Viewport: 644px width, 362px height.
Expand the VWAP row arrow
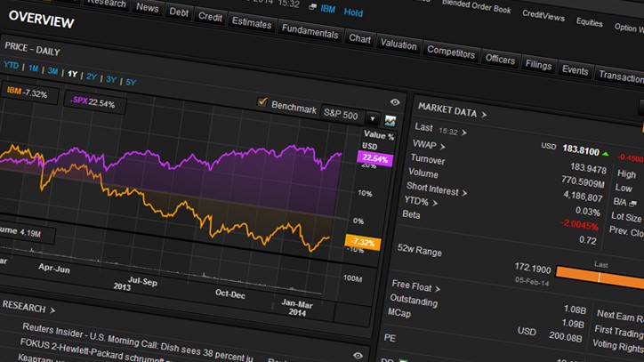coord(442,146)
